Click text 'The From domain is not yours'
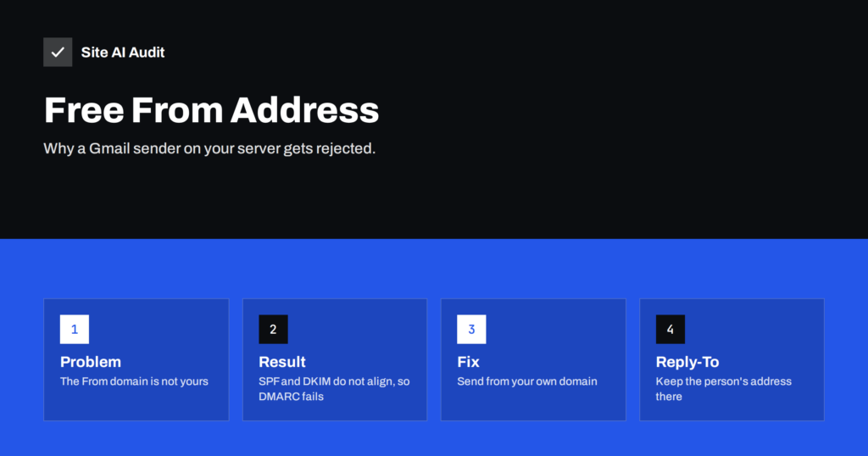Screen dimensions: 868x456 point(134,381)
